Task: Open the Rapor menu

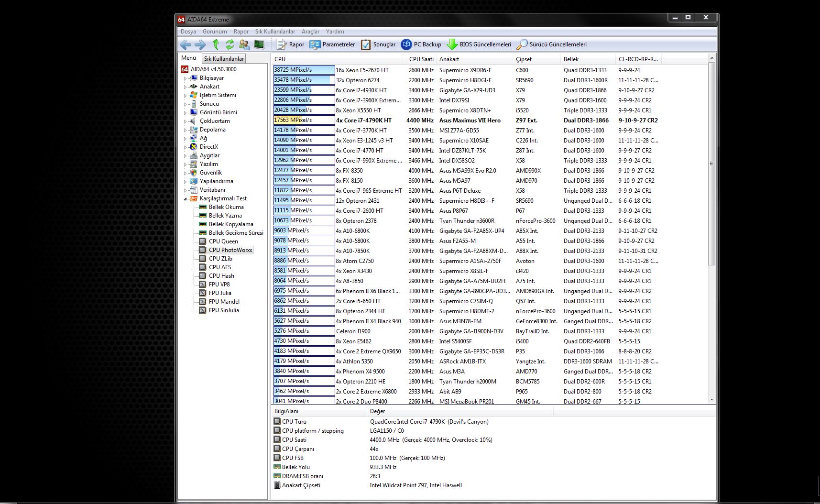Action: pos(241,32)
